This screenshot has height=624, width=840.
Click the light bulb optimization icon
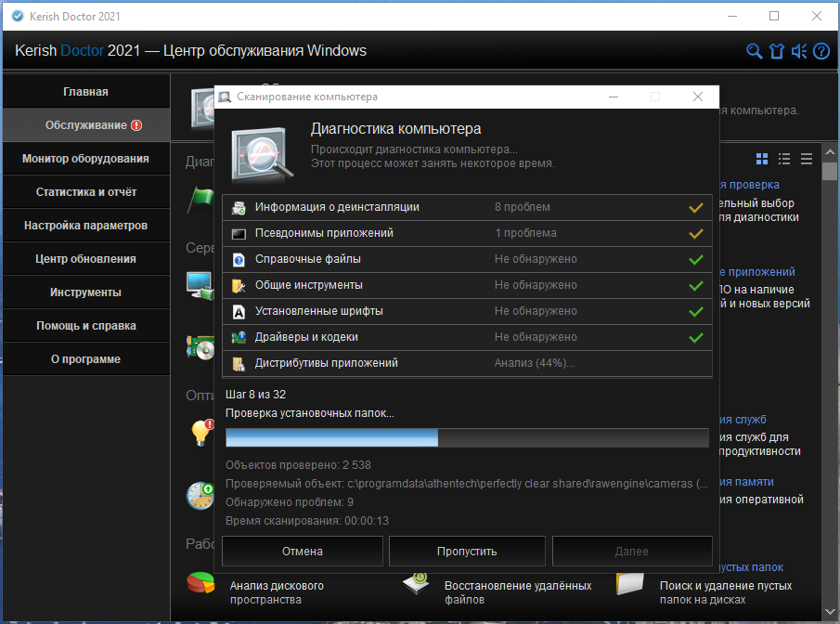coord(199,433)
